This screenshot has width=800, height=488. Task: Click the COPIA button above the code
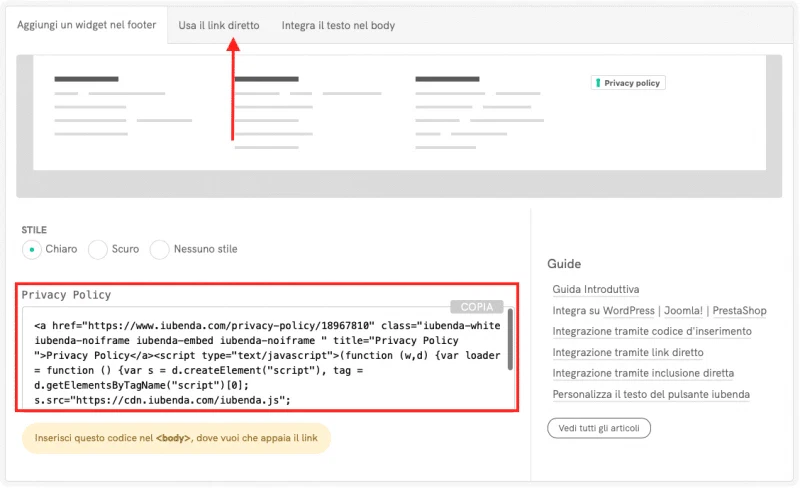coord(477,307)
